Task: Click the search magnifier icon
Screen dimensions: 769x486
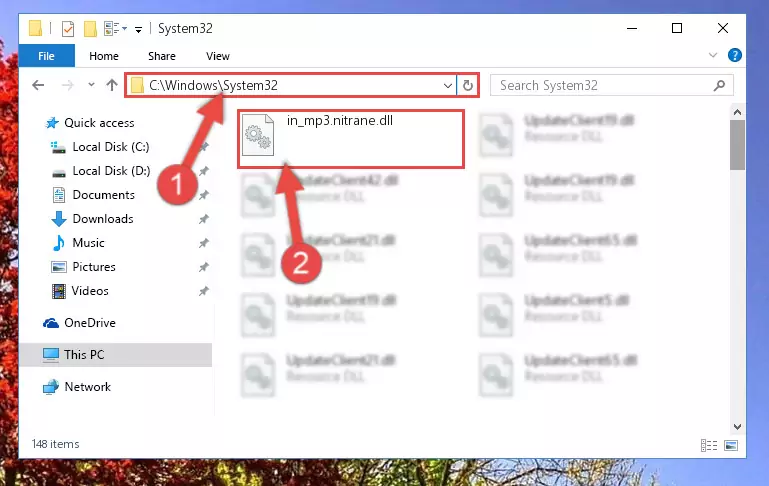Action: tap(719, 85)
